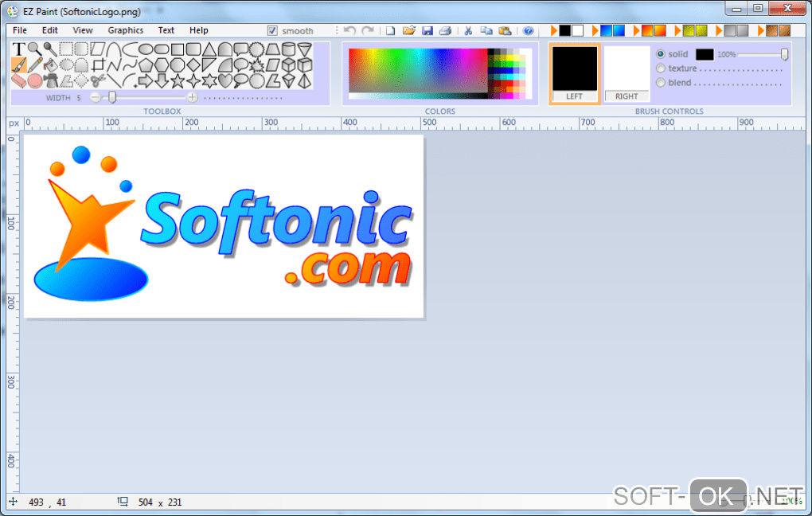The width and height of the screenshot is (812, 516).
Task: Select the Pencil tool
Action: pos(35,65)
